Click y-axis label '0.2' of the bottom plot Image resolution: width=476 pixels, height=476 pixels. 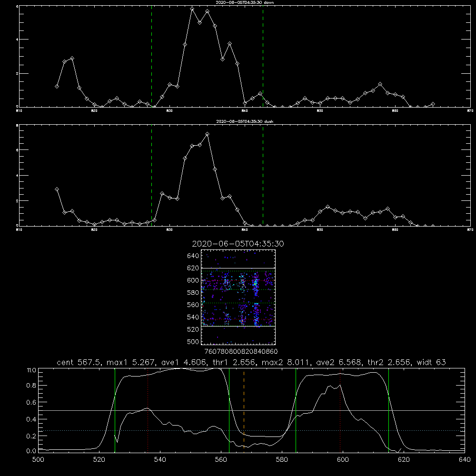[x=31, y=436]
